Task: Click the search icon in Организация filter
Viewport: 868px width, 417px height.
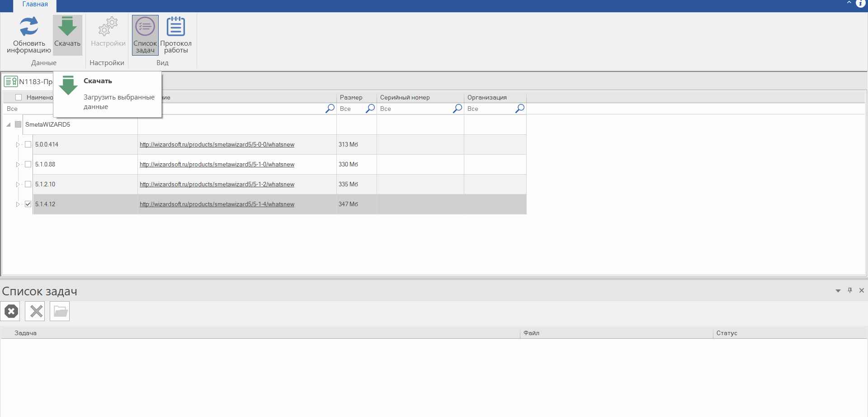Action: point(520,109)
